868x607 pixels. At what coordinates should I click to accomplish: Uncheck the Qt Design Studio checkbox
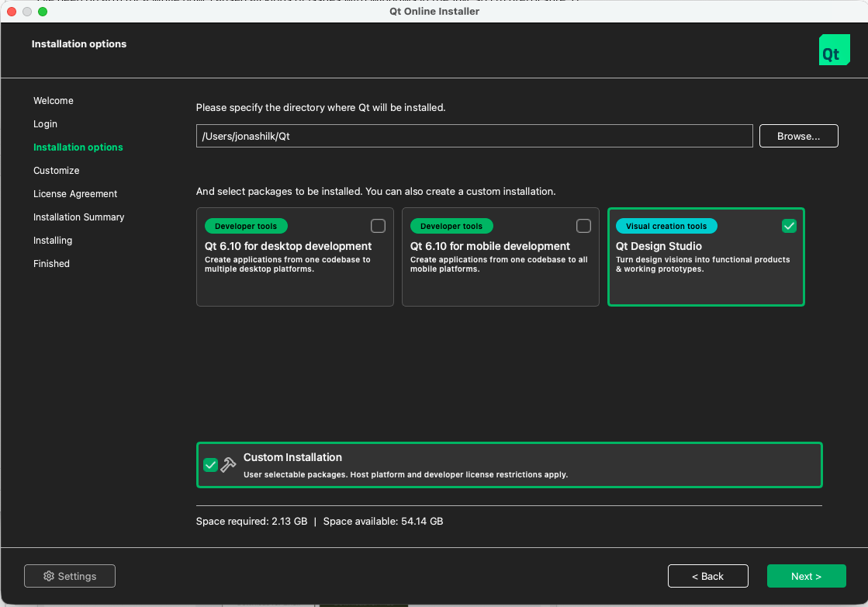(789, 226)
